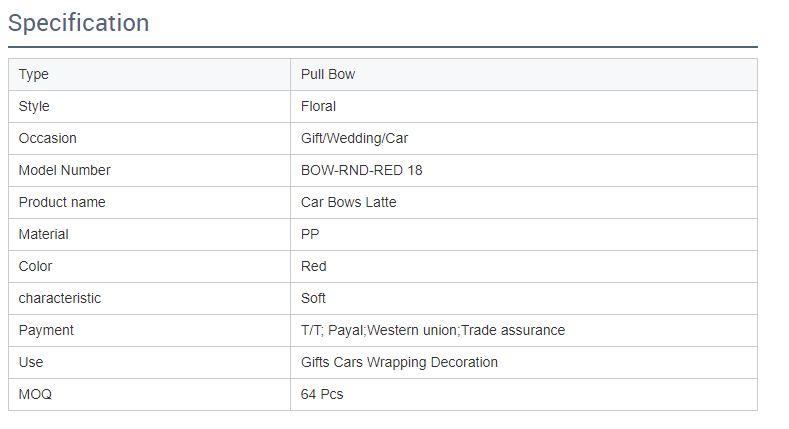
Task: Click the Color row label
Action: [x=36, y=266]
